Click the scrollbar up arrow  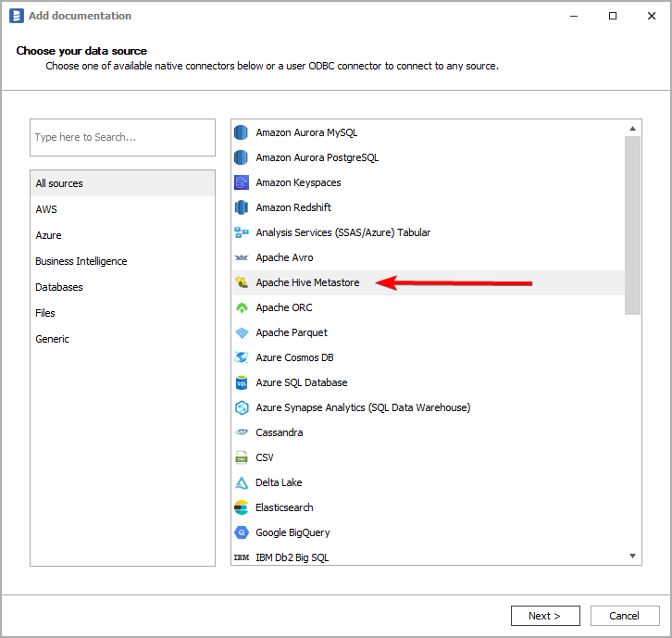633,128
